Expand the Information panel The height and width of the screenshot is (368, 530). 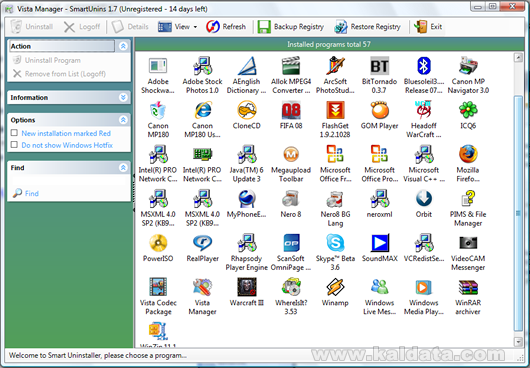pos(123,97)
